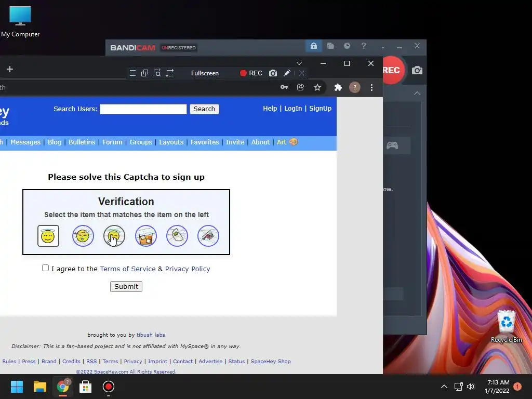Click the pencil drawing tool icon
This screenshot has height=399, width=532.
287,73
